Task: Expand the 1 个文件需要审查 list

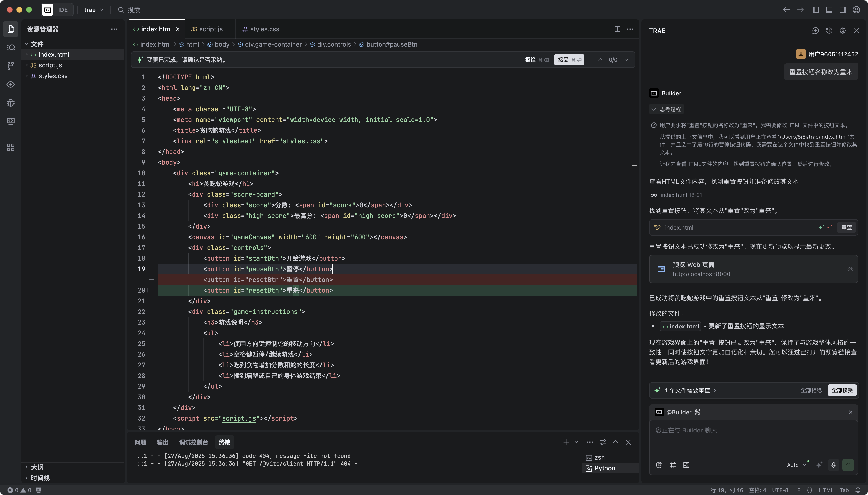Action: (x=690, y=390)
